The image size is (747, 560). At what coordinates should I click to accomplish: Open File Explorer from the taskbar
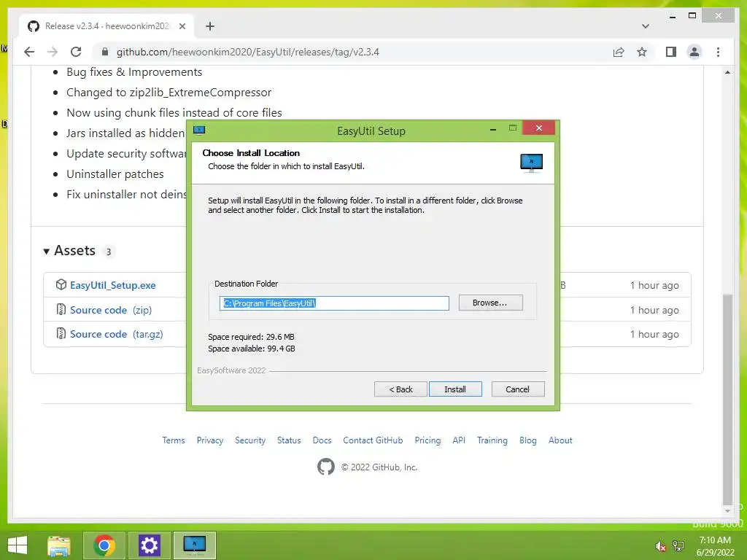59,545
